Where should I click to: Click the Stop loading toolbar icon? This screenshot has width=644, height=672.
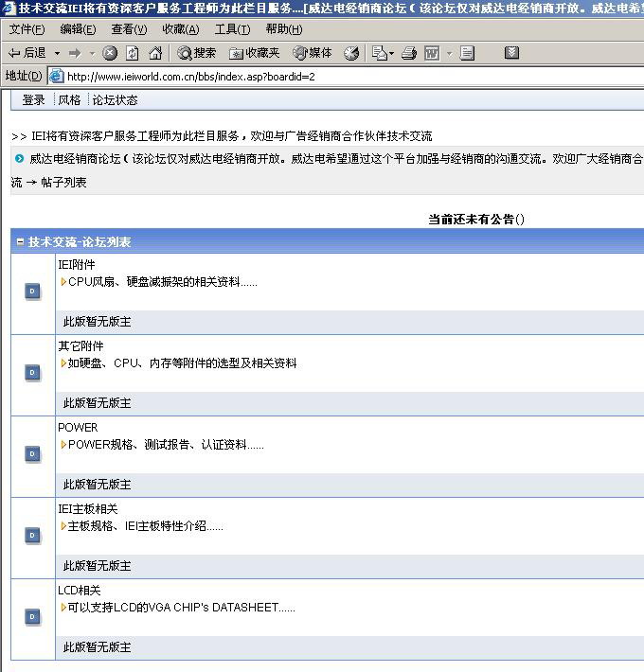[x=110, y=53]
